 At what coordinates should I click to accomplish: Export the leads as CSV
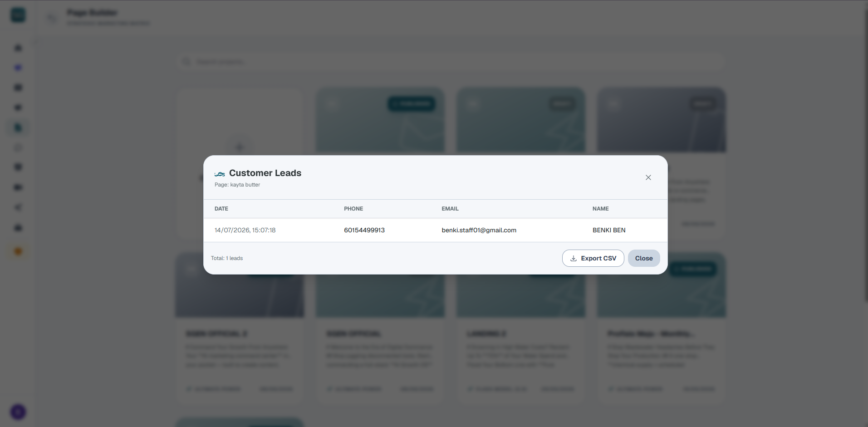(593, 258)
